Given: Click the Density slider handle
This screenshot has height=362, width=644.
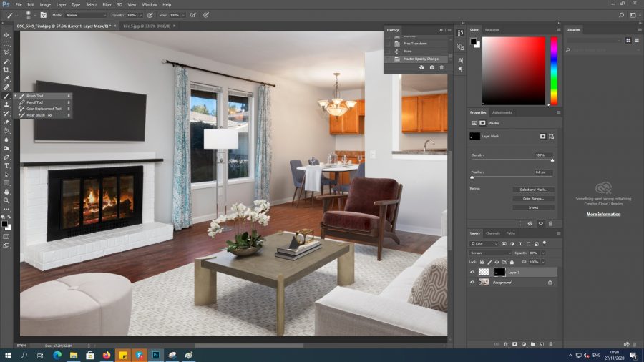Looking at the screenshot, I should [x=552, y=160].
